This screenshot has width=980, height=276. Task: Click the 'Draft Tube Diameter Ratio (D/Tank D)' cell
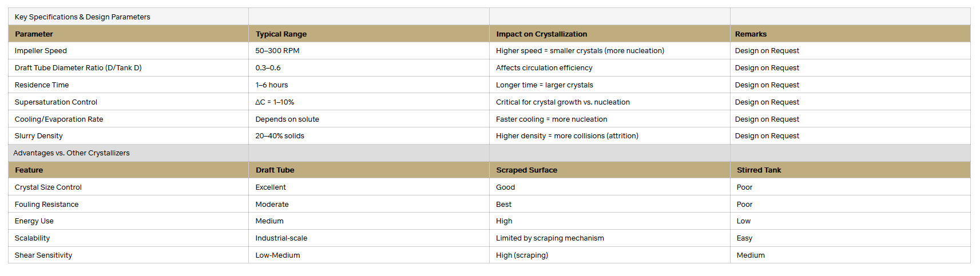(x=78, y=68)
